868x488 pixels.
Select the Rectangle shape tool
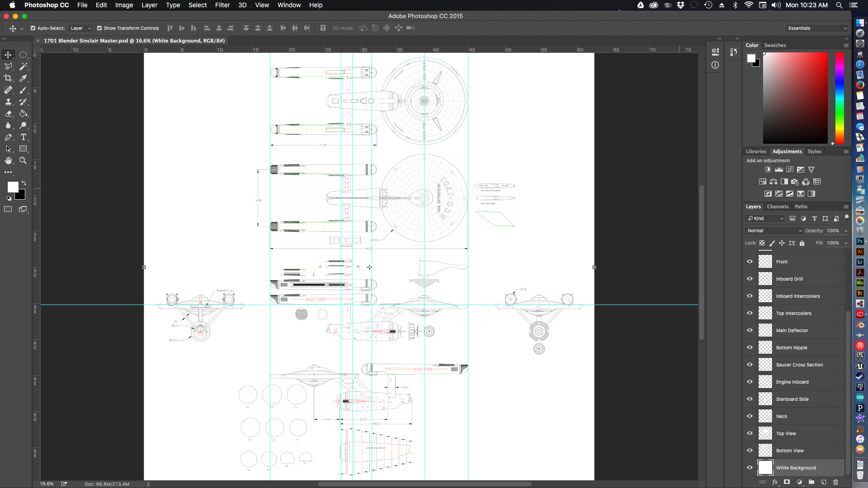(23, 149)
